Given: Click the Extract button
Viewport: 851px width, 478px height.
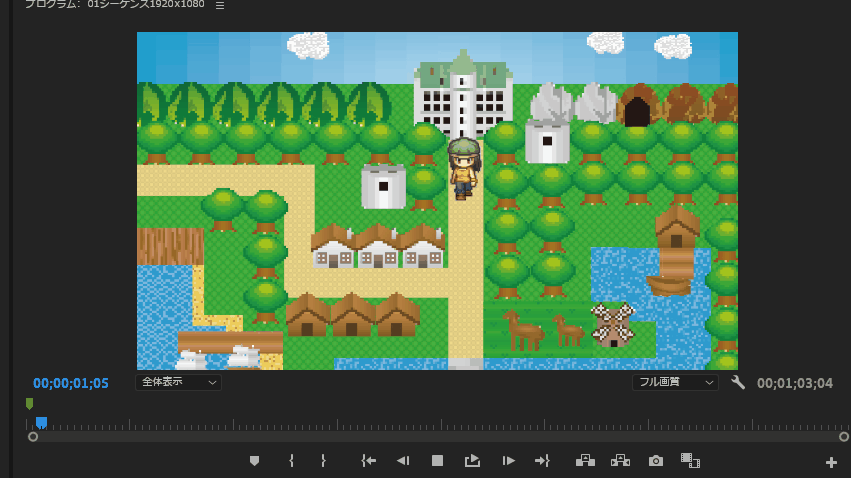Looking at the screenshot, I should (x=620, y=461).
